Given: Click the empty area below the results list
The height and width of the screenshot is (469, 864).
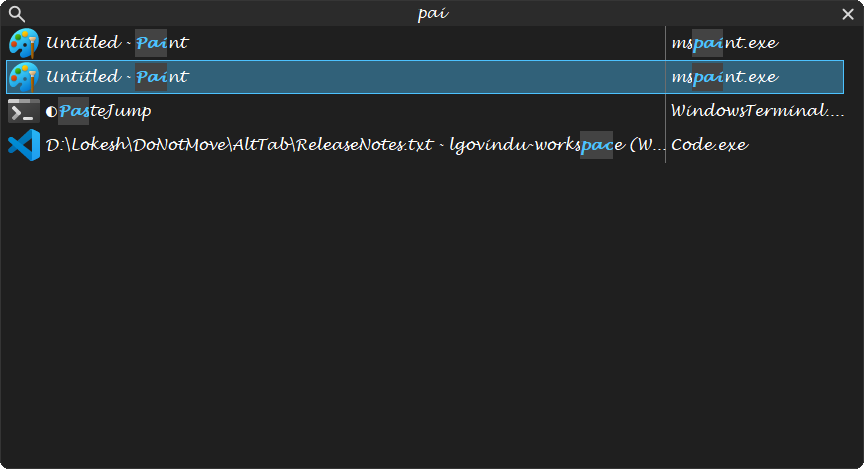Looking at the screenshot, I should [x=432, y=314].
